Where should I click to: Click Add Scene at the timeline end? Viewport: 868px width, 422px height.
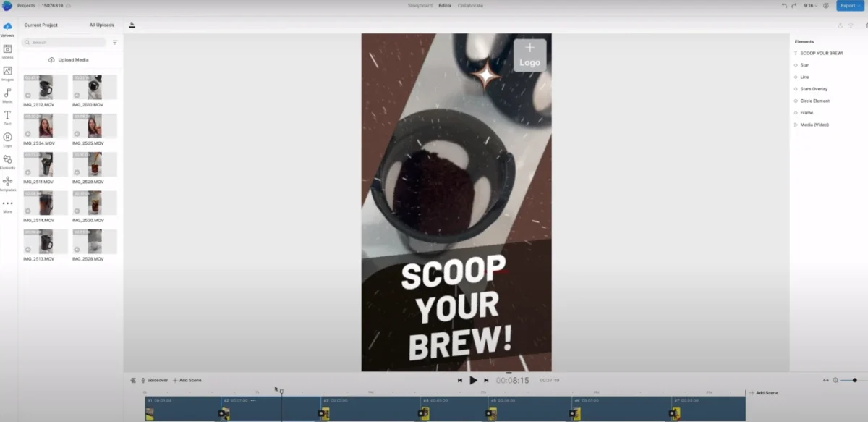coord(765,393)
